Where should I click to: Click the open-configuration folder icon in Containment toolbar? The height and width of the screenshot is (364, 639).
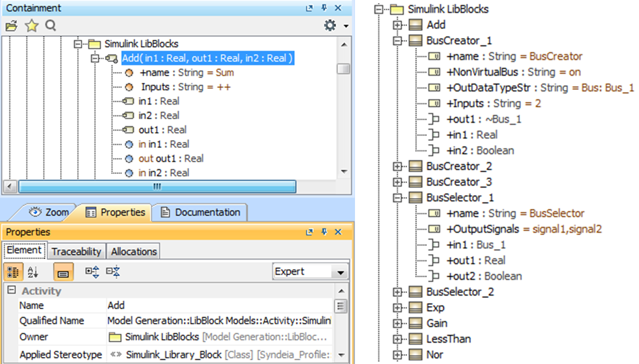(x=11, y=24)
